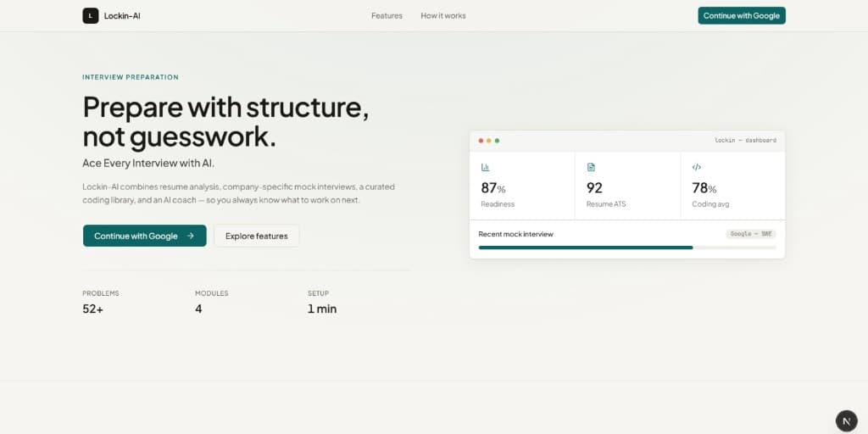
Task: Click the code brackets icon above Coding avg
Action: [x=697, y=167]
